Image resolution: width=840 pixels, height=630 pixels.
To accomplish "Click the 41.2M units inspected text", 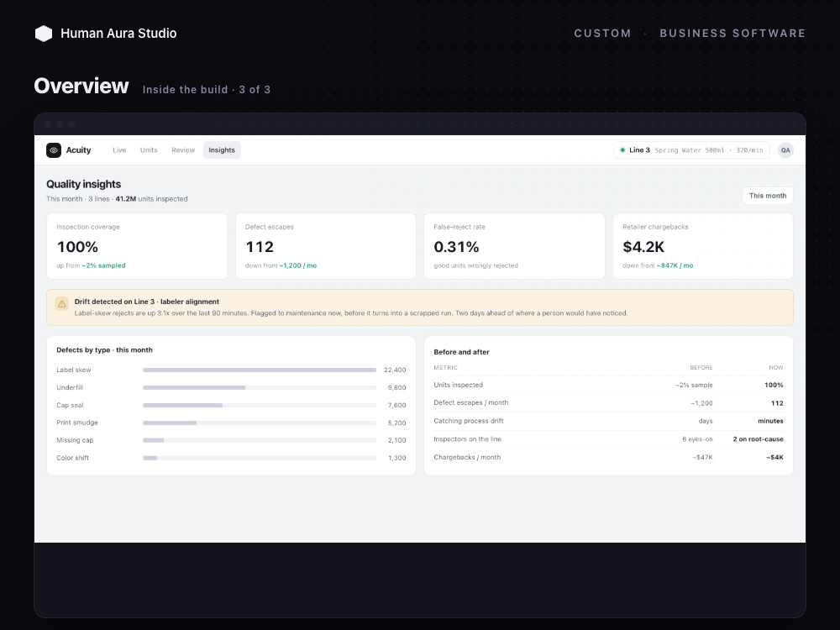I will [151, 199].
